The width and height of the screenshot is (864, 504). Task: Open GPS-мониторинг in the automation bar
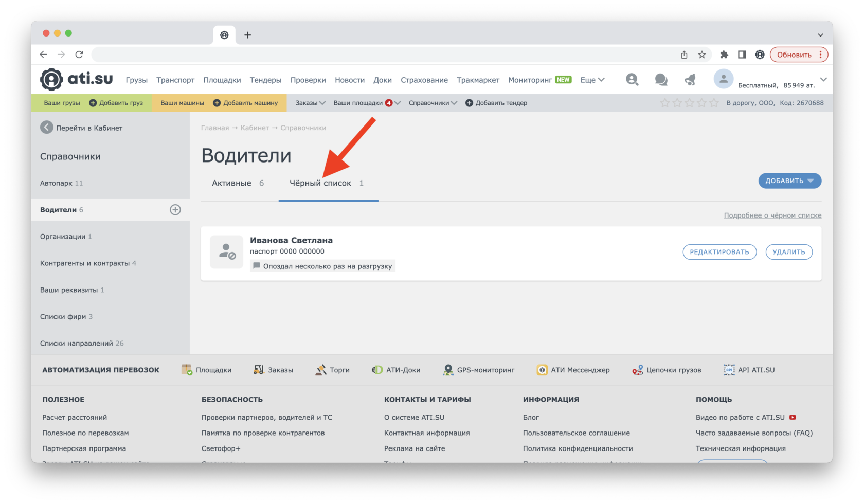tap(478, 370)
